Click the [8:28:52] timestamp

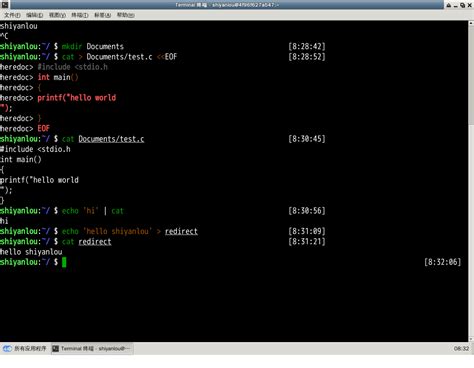[307, 57]
